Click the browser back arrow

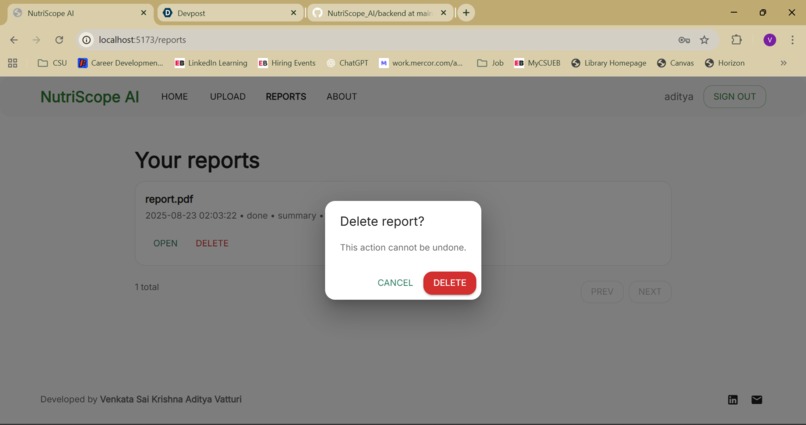(14, 40)
